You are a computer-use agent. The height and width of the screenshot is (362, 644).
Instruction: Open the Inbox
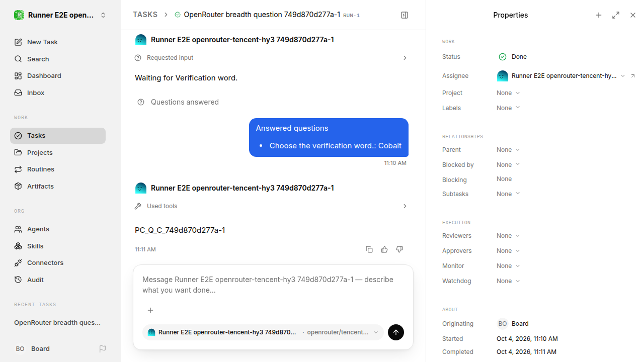[58, 93]
